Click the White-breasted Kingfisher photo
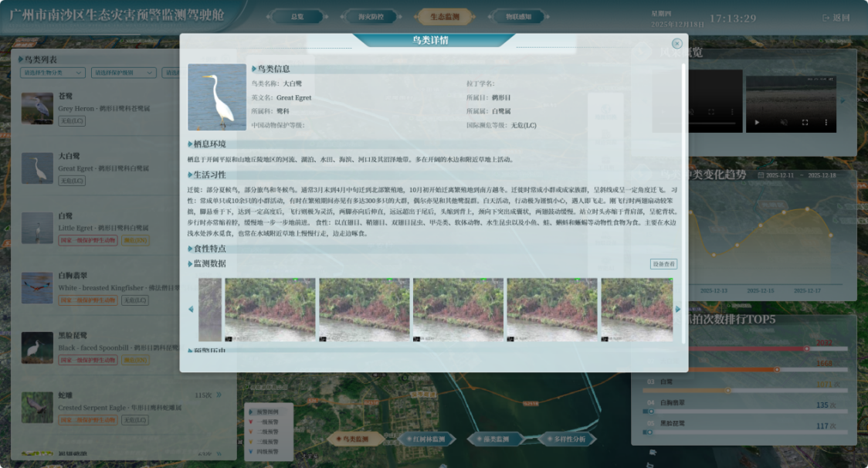 [37, 287]
